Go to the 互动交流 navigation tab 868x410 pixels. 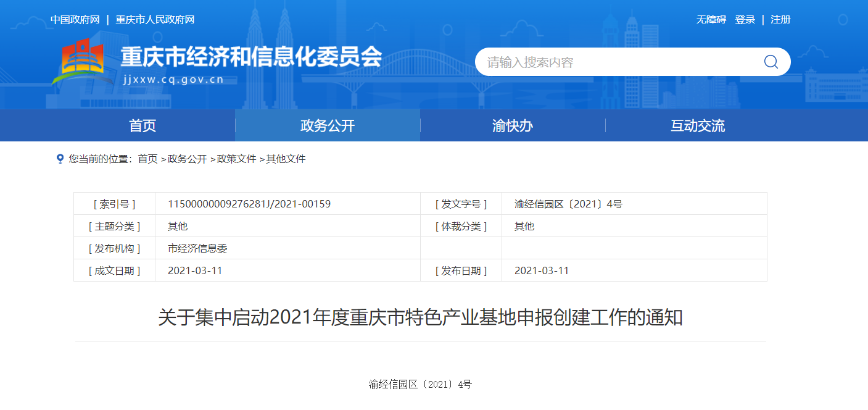698,126
